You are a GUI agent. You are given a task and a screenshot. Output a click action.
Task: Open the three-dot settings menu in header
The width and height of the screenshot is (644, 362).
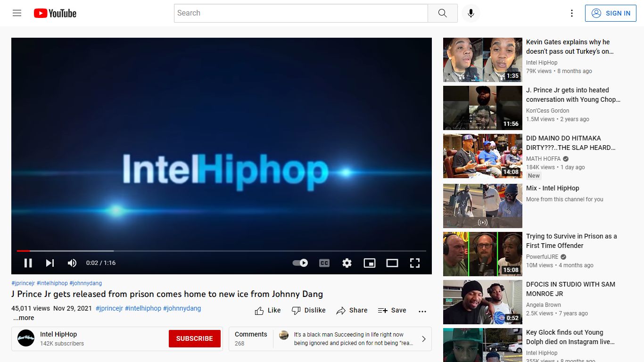coord(572,13)
